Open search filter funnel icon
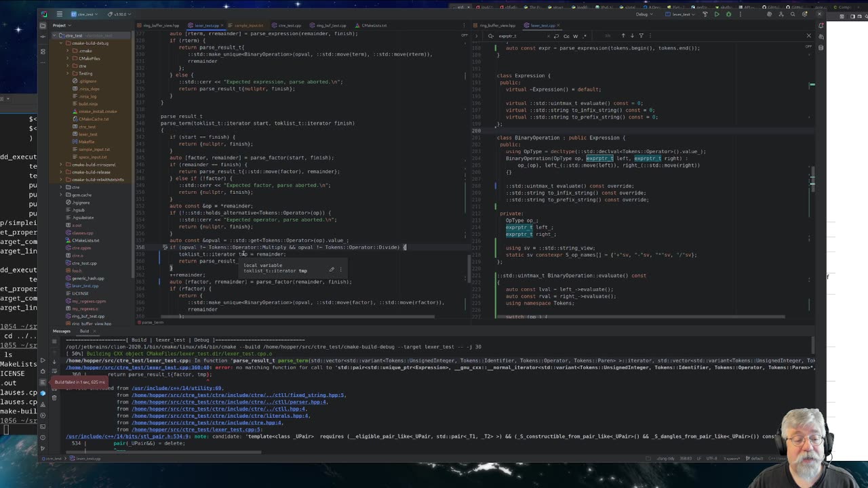Screen dimensions: 868x488 coord(643,36)
